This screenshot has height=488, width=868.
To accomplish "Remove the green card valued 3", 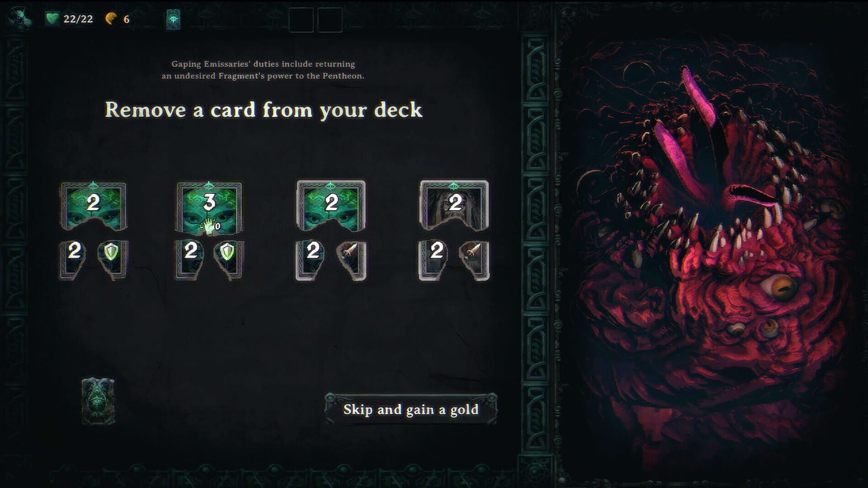I will click(209, 208).
